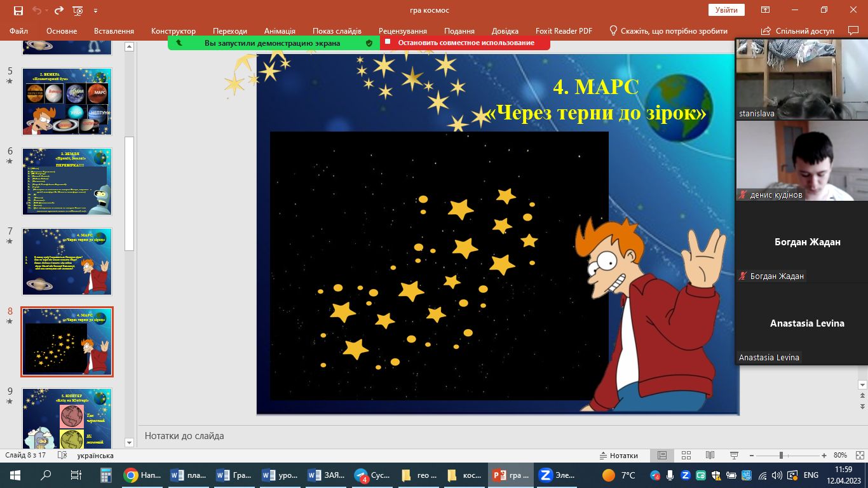Screen dimensions: 868x488
Task: Open the ribbon display options icon
Action: click(766, 10)
